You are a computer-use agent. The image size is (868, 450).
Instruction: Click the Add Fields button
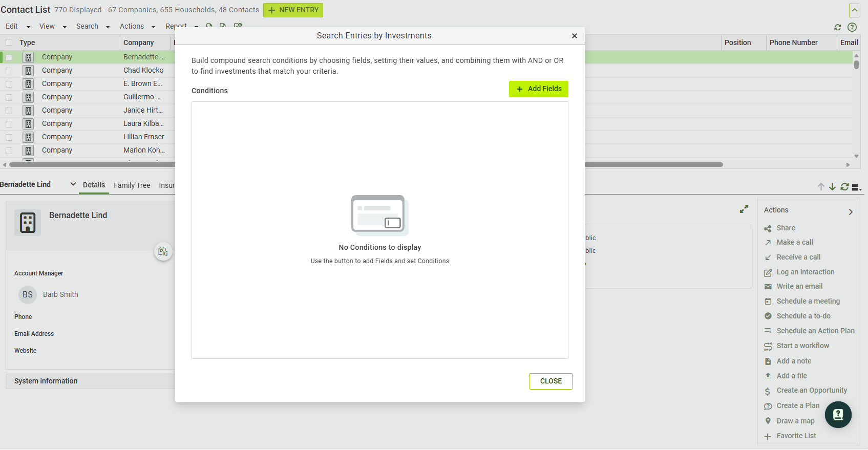pyautogui.click(x=539, y=89)
